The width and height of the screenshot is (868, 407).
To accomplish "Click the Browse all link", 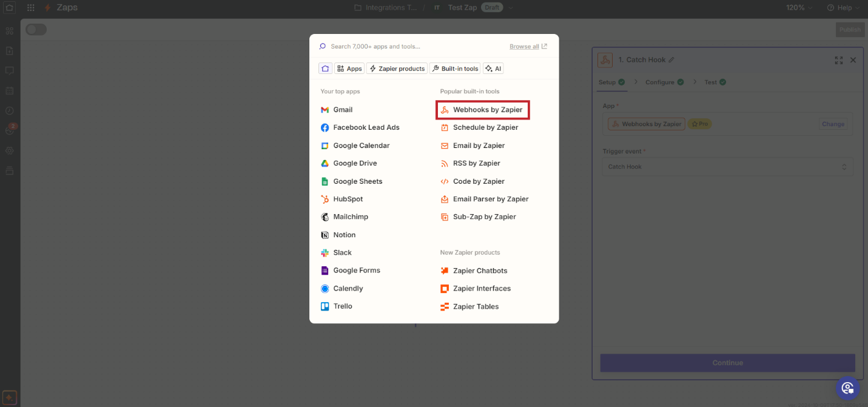I will tap(528, 47).
